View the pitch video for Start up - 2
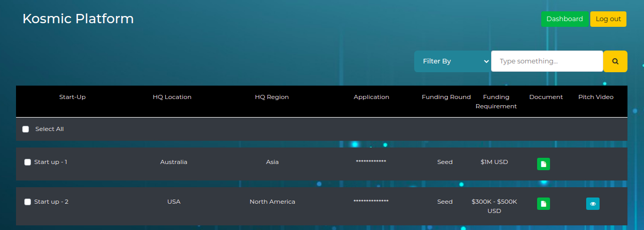The image size is (644, 230). [593, 204]
